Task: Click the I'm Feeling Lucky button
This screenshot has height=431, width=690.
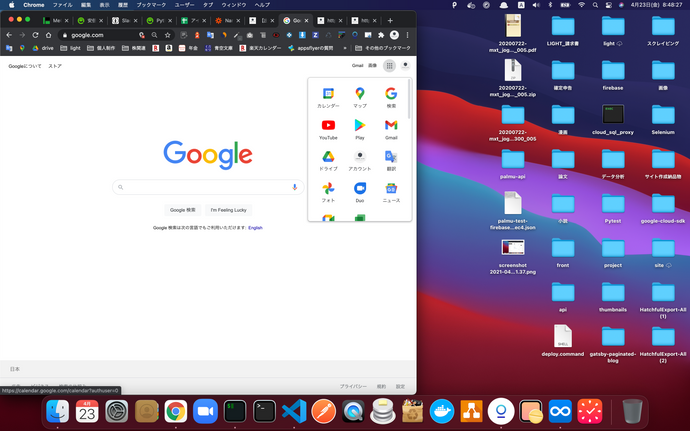Action: point(227,210)
